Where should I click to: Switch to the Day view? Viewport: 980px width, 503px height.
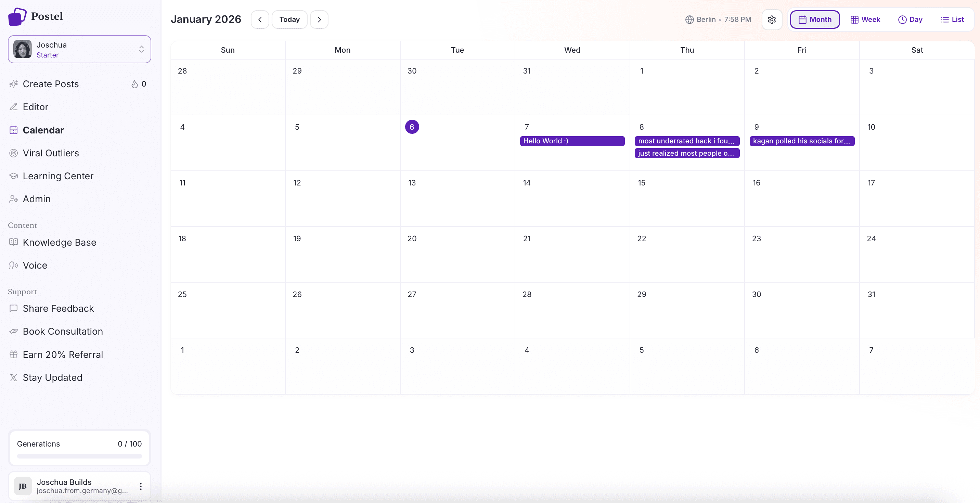tap(911, 20)
